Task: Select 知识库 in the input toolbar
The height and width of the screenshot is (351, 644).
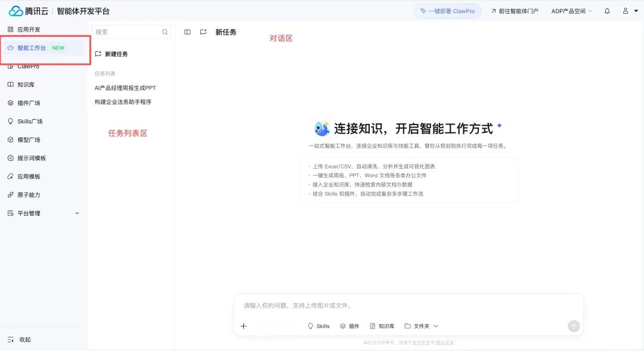Action: pos(382,326)
